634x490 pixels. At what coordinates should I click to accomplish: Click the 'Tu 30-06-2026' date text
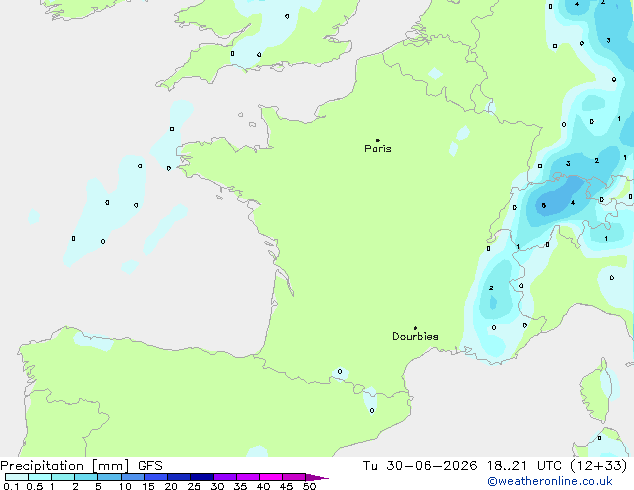pos(420,466)
